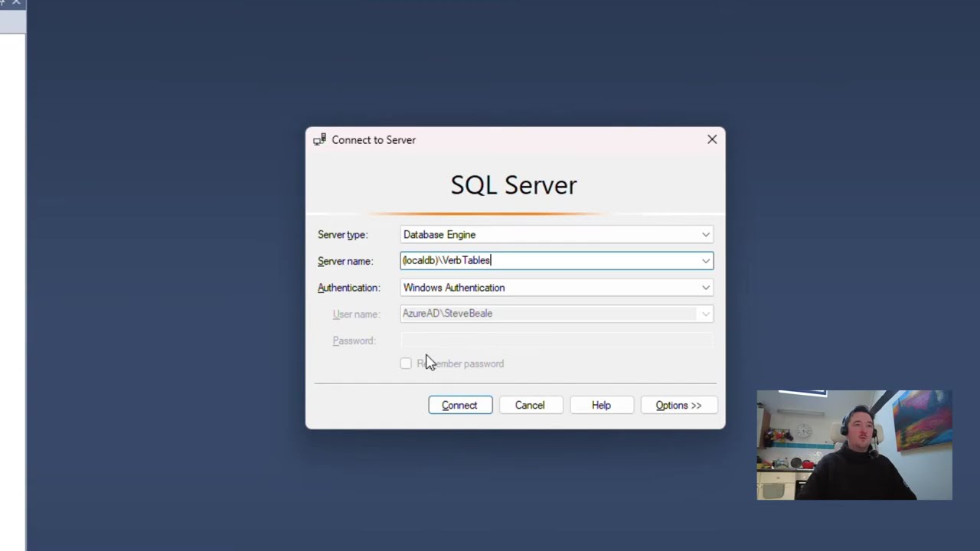Cancel the Connect to Server dialog
The height and width of the screenshot is (551, 980).
coord(530,405)
